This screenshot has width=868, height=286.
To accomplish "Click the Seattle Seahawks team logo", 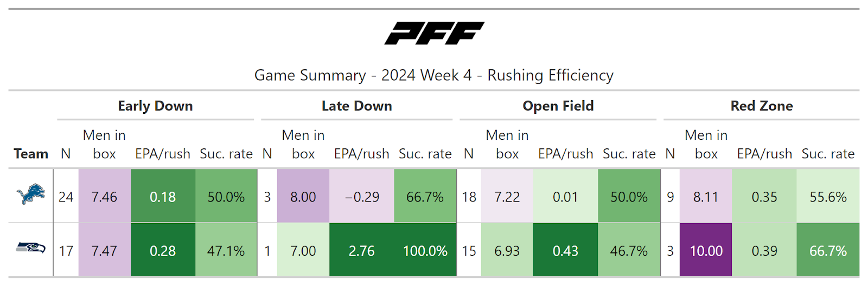I will [x=31, y=249].
